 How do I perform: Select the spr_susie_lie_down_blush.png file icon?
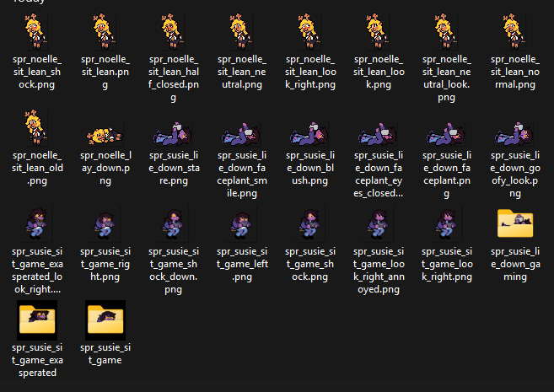point(309,134)
